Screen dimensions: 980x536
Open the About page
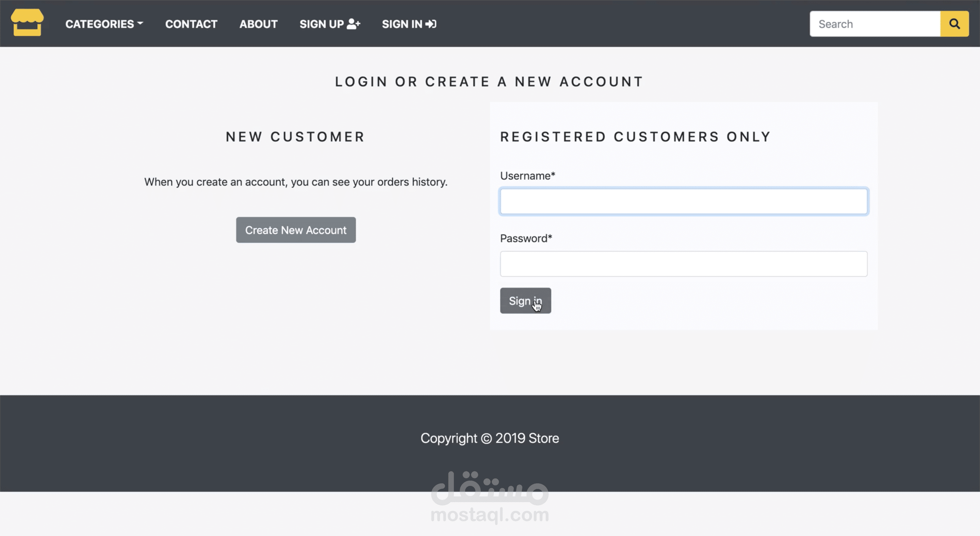point(258,24)
